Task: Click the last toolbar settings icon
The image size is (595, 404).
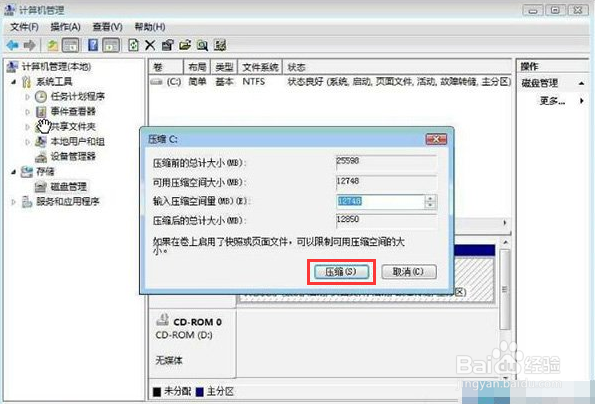Action: [220, 46]
